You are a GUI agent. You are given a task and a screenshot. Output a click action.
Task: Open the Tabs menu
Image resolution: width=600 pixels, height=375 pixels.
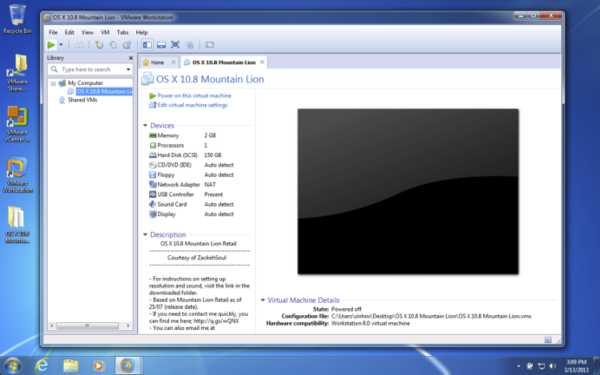pyautogui.click(x=122, y=33)
